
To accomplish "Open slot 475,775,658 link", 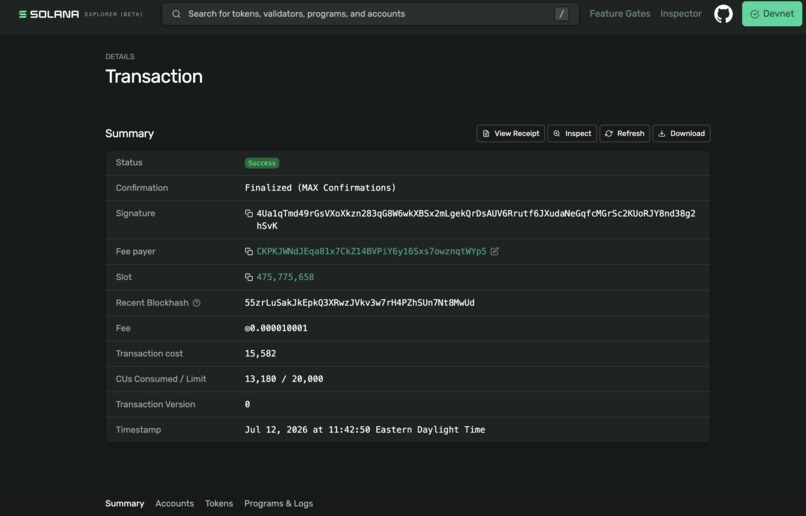I will [285, 277].
